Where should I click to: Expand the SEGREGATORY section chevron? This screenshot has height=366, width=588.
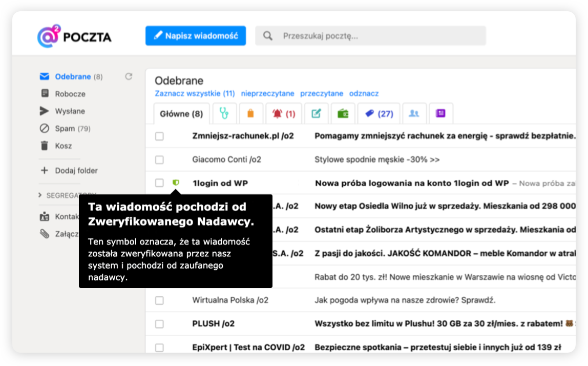40,195
